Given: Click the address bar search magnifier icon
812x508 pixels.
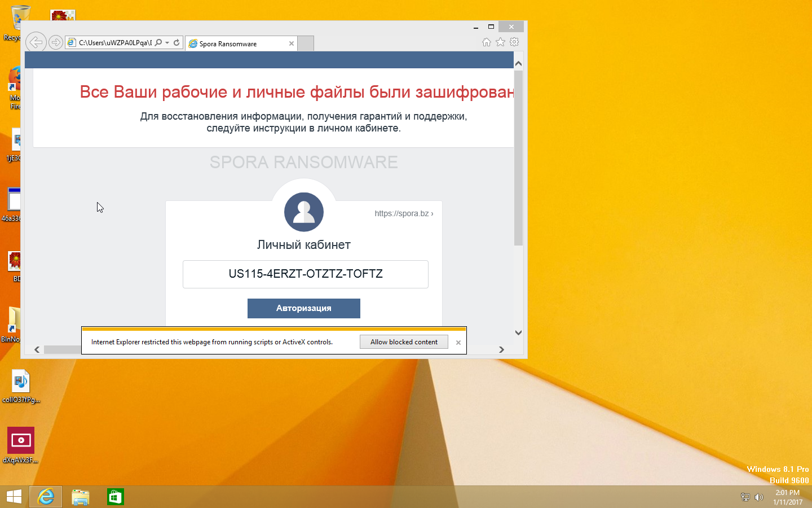Looking at the screenshot, I should tap(158, 42).
